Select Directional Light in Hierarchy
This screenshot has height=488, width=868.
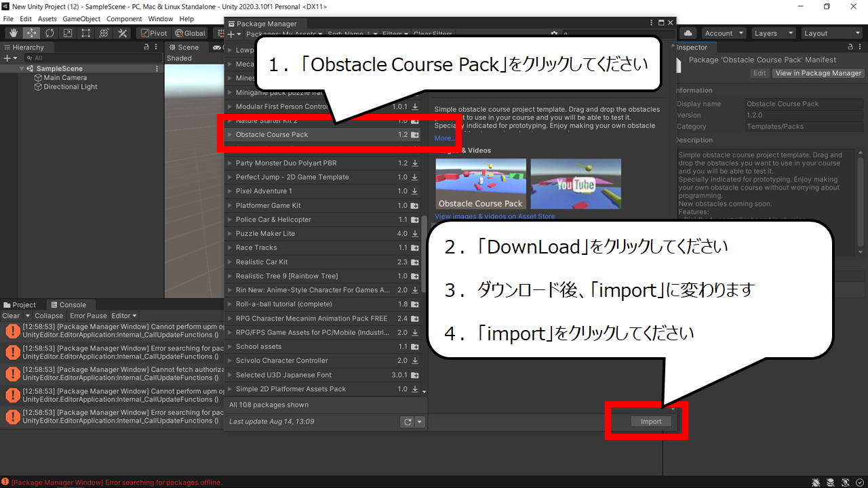pyautogui.click(x=71, y=87)
